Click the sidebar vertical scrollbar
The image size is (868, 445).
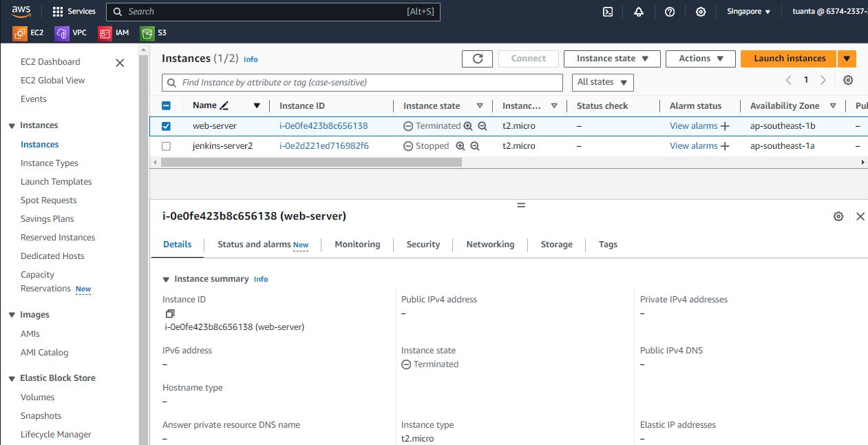tap(143, 248)
